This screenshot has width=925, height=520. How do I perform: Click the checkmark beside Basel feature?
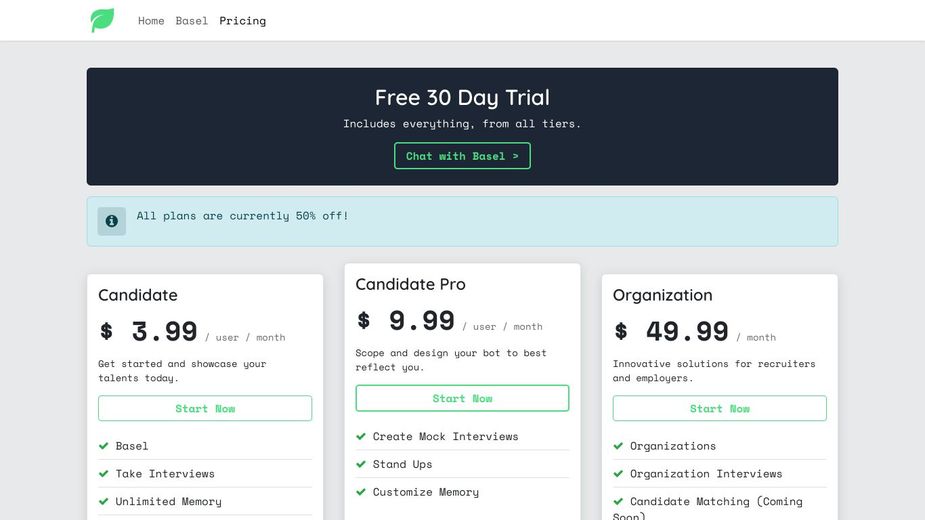pyautogui.click(x=104, y=446)
